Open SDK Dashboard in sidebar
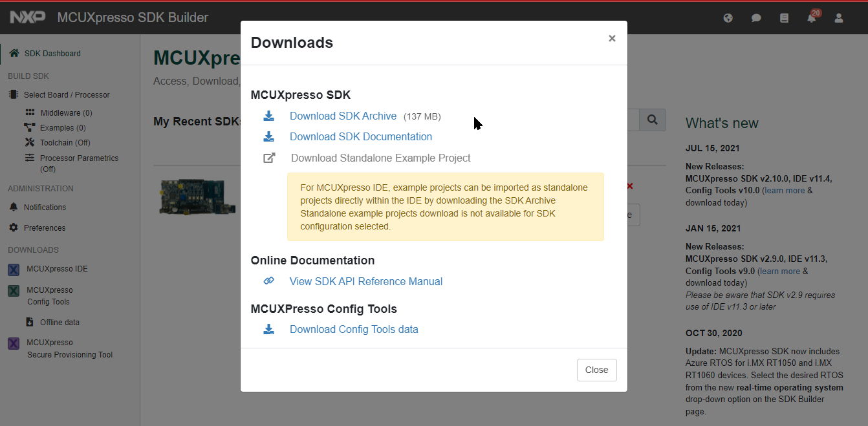Image resolution: width=868 pixels, height=426 pixels. [52, 54]
